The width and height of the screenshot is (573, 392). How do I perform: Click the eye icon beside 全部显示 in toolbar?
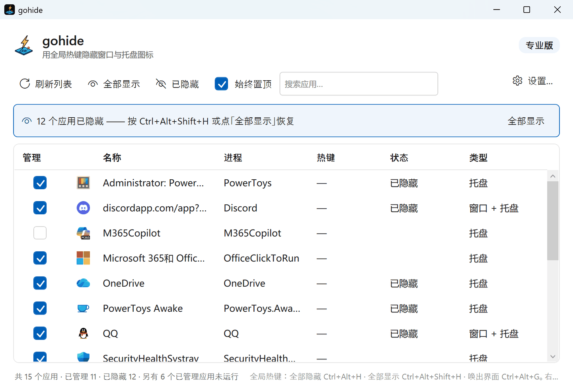click(x=93, y=84)
